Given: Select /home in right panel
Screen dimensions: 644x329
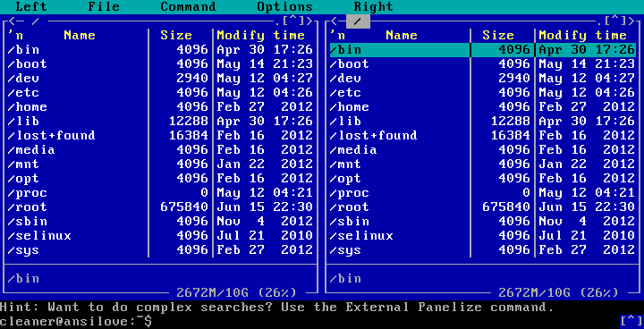Looking at the screenshot, I should pyautogui.click(x=483, y=107).
